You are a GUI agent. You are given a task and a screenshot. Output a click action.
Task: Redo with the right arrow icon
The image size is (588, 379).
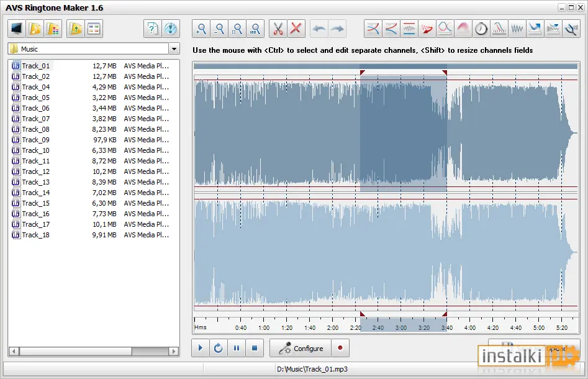337,29
